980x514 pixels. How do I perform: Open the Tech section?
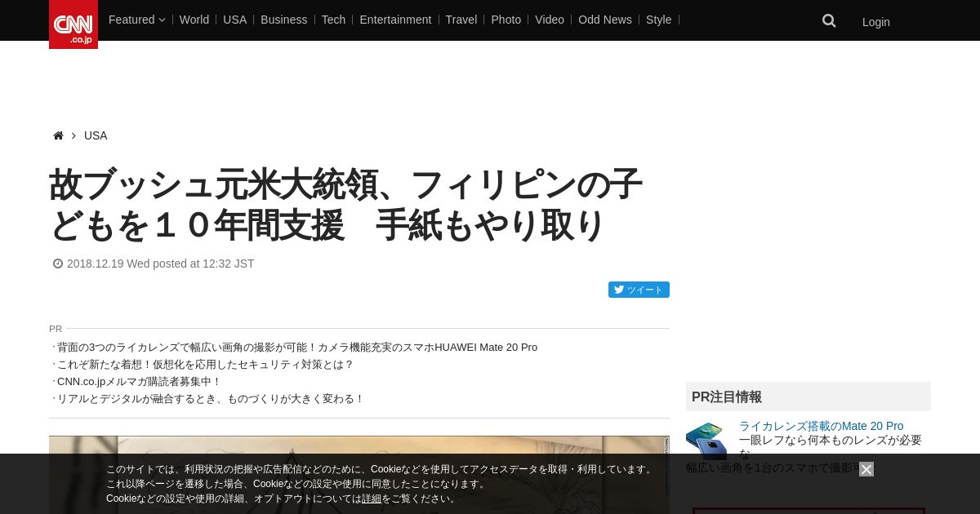point(333,20)
